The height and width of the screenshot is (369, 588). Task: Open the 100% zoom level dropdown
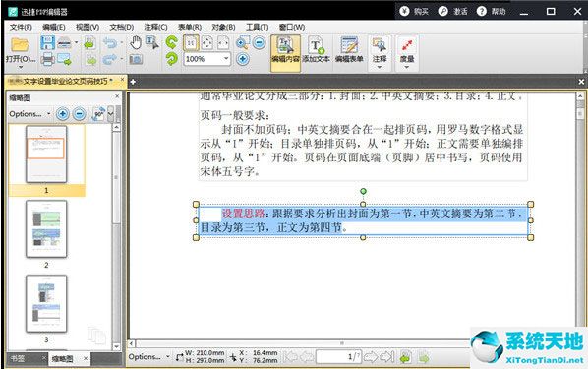tap(226, 59)
